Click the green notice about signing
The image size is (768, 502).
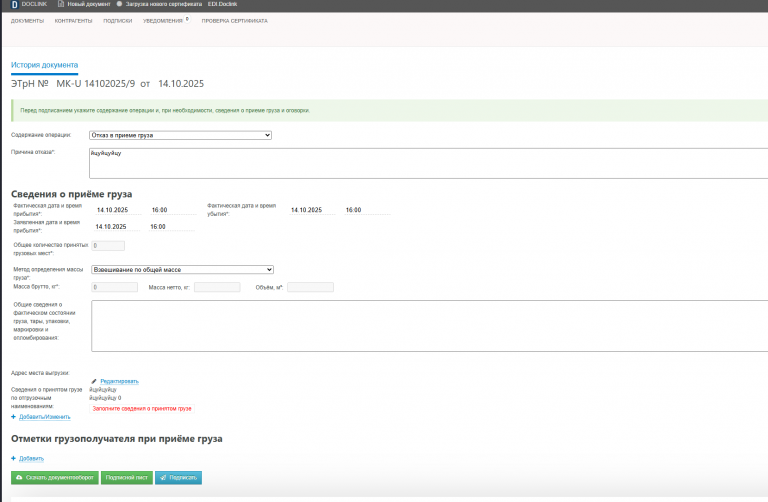tap(389, 111)
